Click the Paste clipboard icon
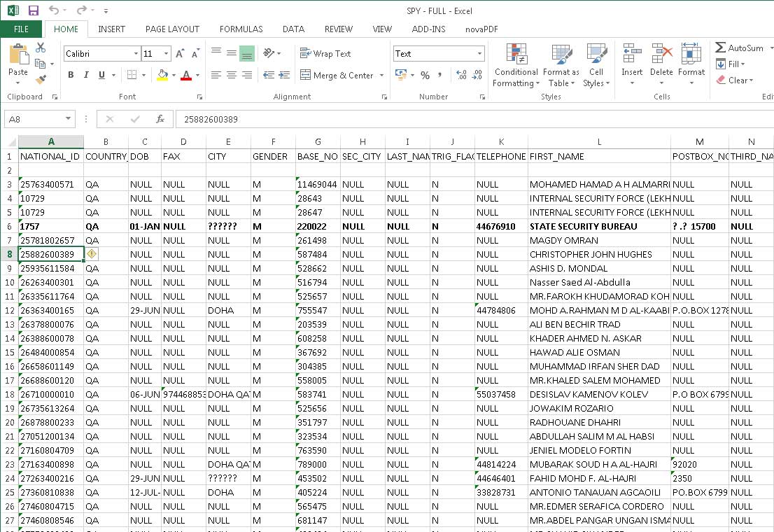 (19, 54)
